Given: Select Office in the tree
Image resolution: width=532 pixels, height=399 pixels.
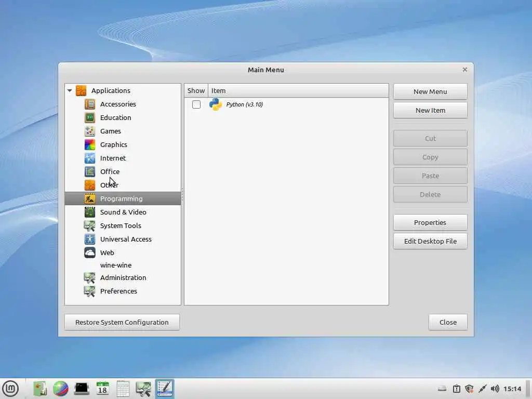Looking at the screenshot, I should pos(110,171).
